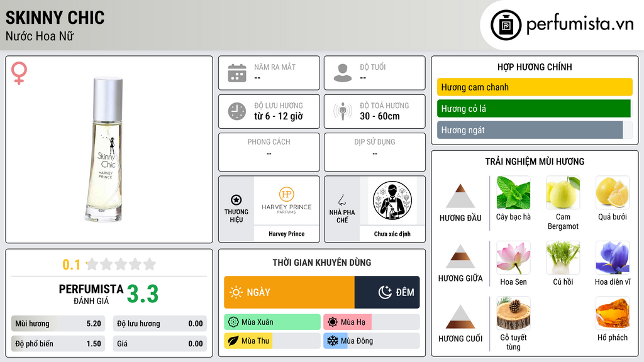Click the Phong cách style box
Viewport: 644px width, 362px height.
click(269, 152)
